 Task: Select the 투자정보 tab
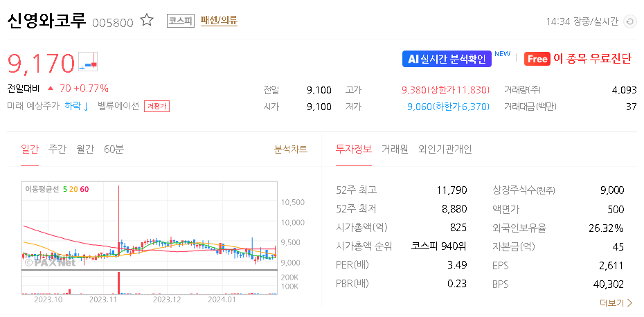pyautogui.click(x=354, y=149)
